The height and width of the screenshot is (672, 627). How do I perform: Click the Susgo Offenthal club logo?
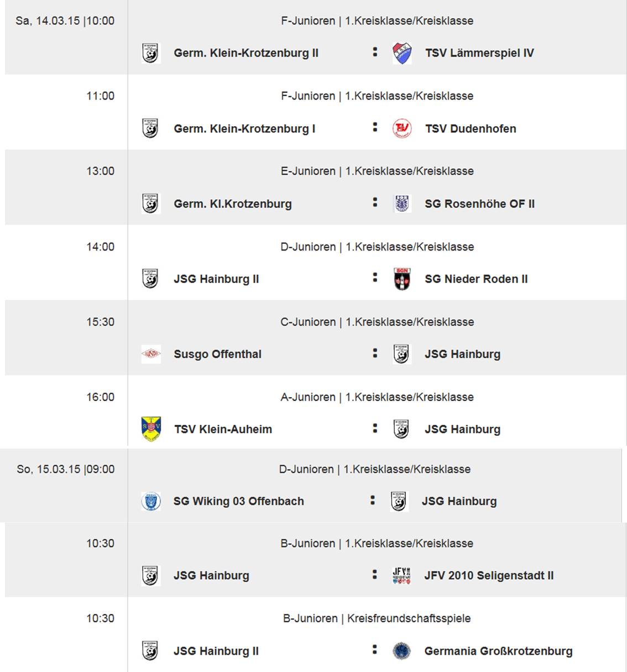coord(151,354)
